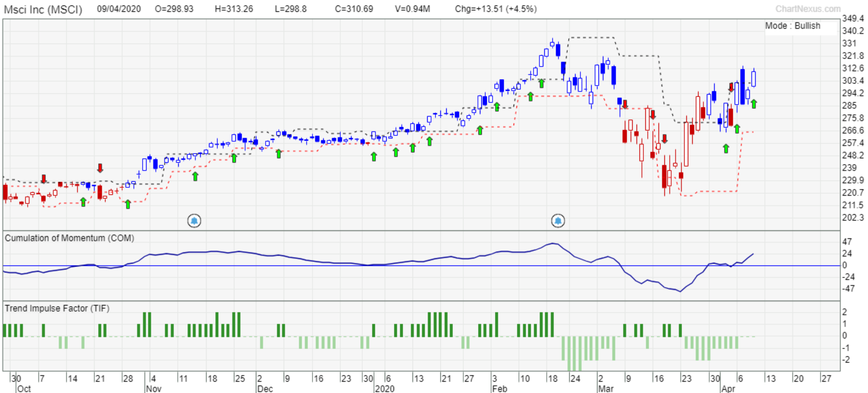Image resolution: width=868 pixels, height=393 pixels.
Task: Click the 321.8 price axis label
Action: [x=853, y=56]
